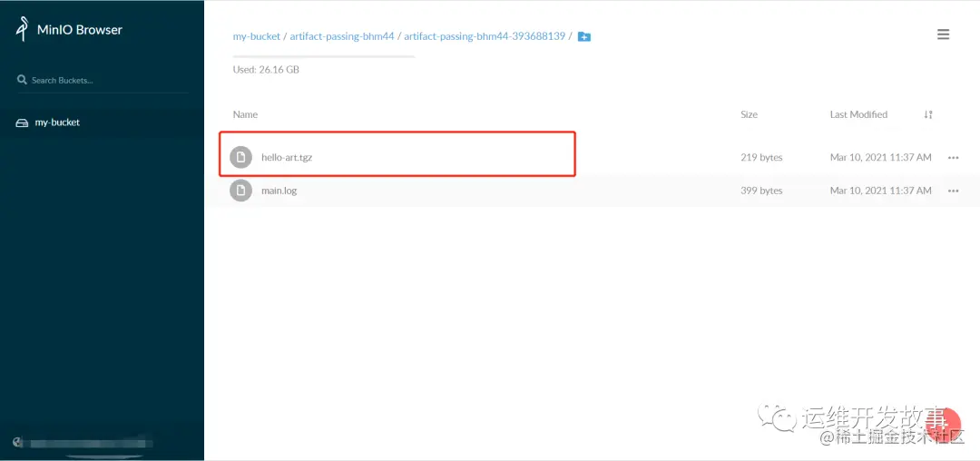Open my-bucket breadcrumb link
This screenshot has width=980, height=461.
(x=257, y=36)
